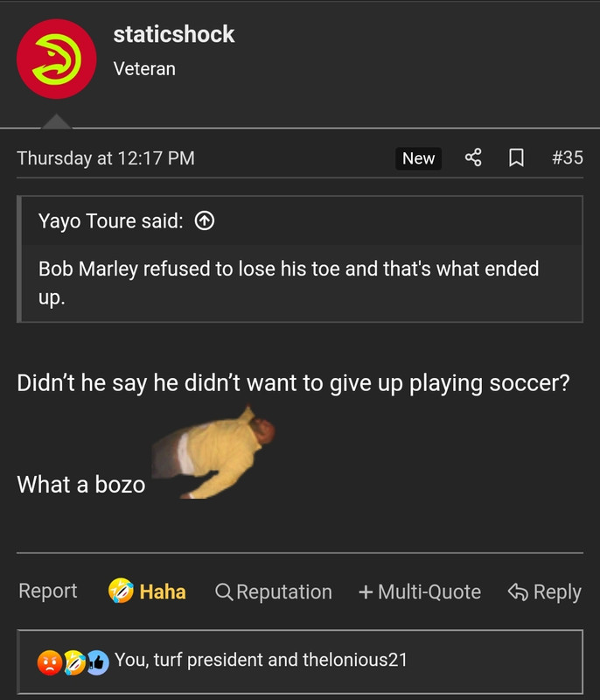Click the Thursday at 12:17 PM timestamp
This screenshot has height=700, width=600.
(106, 158)
